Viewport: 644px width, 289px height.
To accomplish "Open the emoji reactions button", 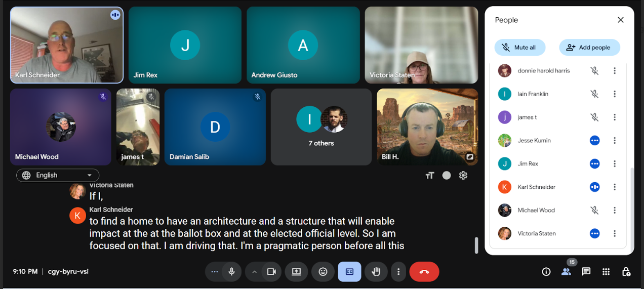I will point(323,272).
